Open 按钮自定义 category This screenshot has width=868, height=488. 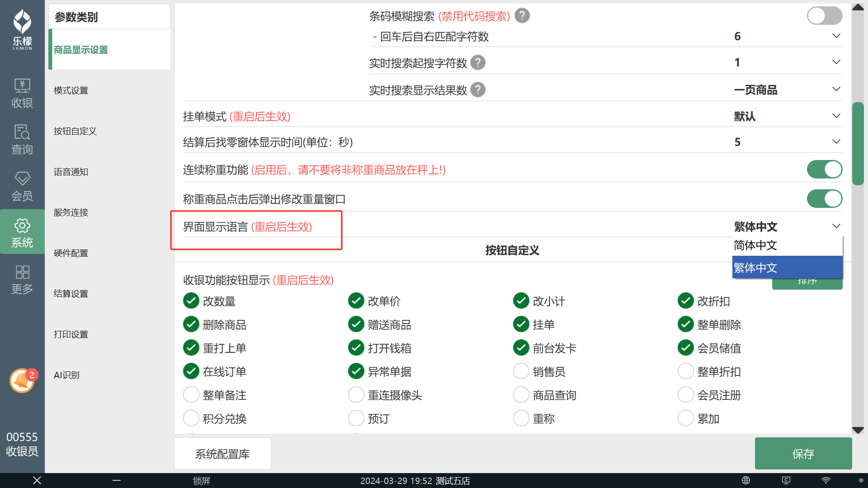(x=109, y=131)
